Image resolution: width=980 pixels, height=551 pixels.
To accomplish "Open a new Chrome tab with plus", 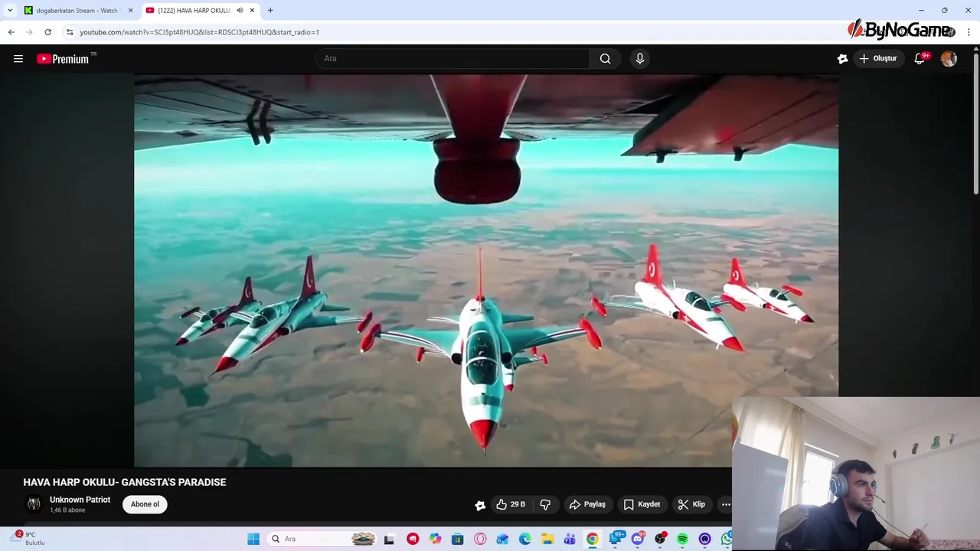I will (x=270, y=10).
